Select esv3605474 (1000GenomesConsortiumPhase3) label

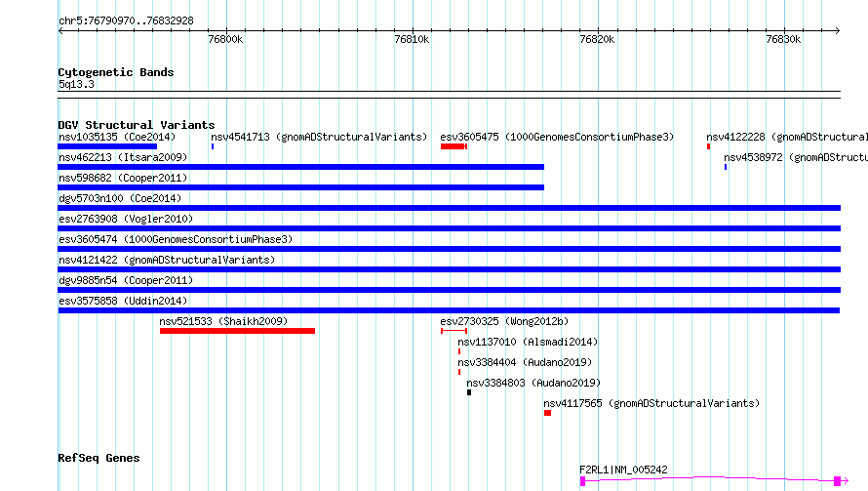coord(176,239)
